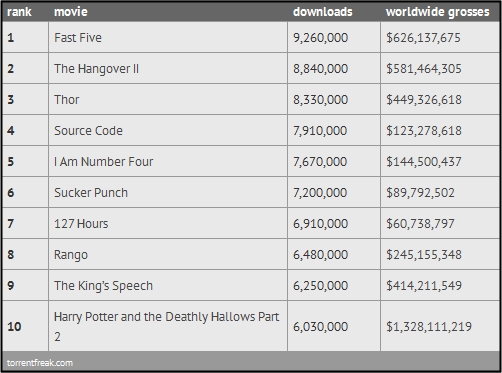The width and height of the screenshot is (502, 373).
Task: Click Sucker Punch's $89,792,502 gross figure
Action: [420, 193]
